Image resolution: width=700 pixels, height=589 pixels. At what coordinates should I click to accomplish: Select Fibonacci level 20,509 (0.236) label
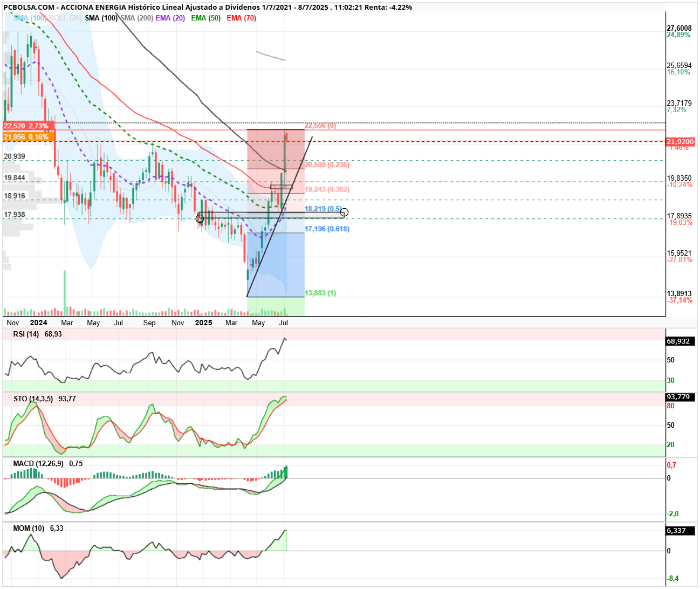327,165
